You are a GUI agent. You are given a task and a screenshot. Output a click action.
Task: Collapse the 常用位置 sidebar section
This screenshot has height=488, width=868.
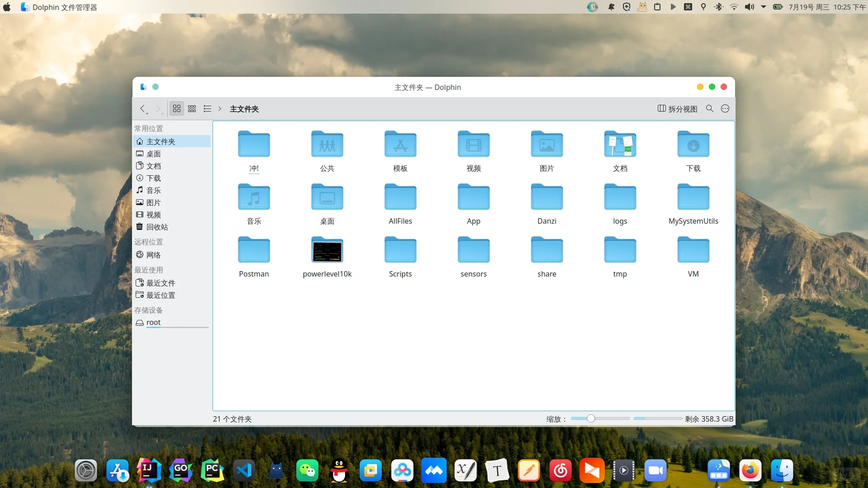(x=148, y=128)
